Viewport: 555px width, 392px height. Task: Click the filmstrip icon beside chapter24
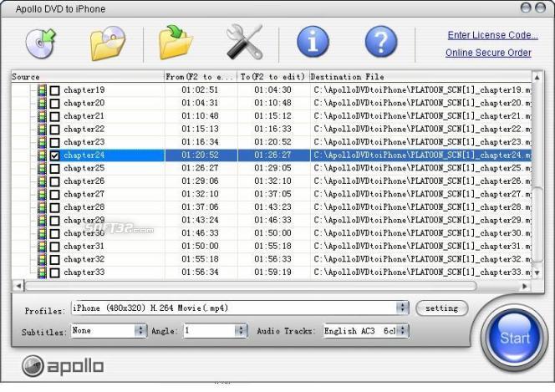coord(42,155)
